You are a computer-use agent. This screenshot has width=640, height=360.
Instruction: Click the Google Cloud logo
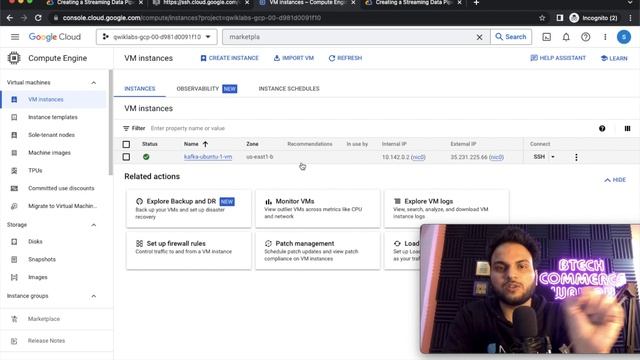pos(55,37)
